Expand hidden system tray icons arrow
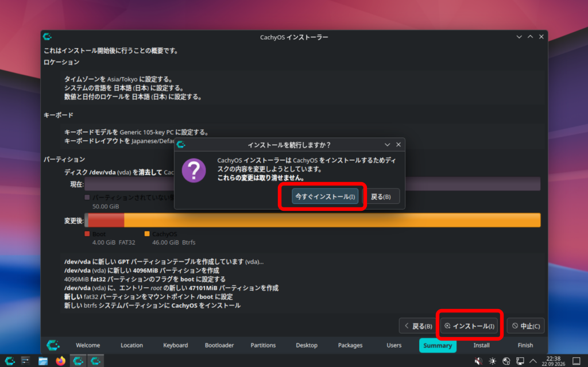Image resolution: width=588 pixels, height=367 pixels. (533, 361)
